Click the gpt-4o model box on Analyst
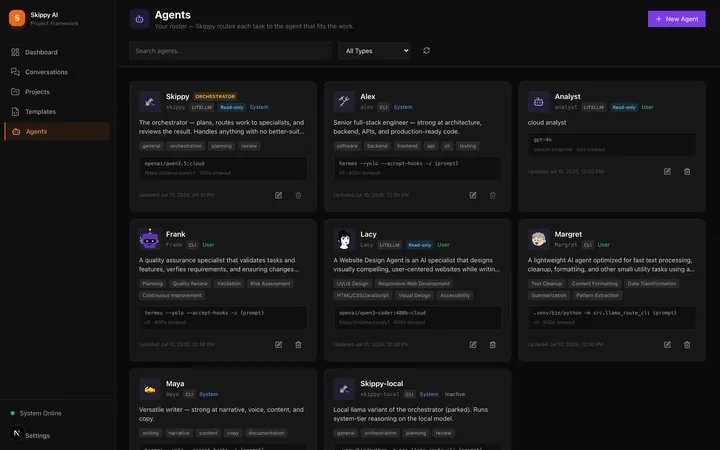Image resolution: width=720 pixels, height=450 pixels. point(612,145)
